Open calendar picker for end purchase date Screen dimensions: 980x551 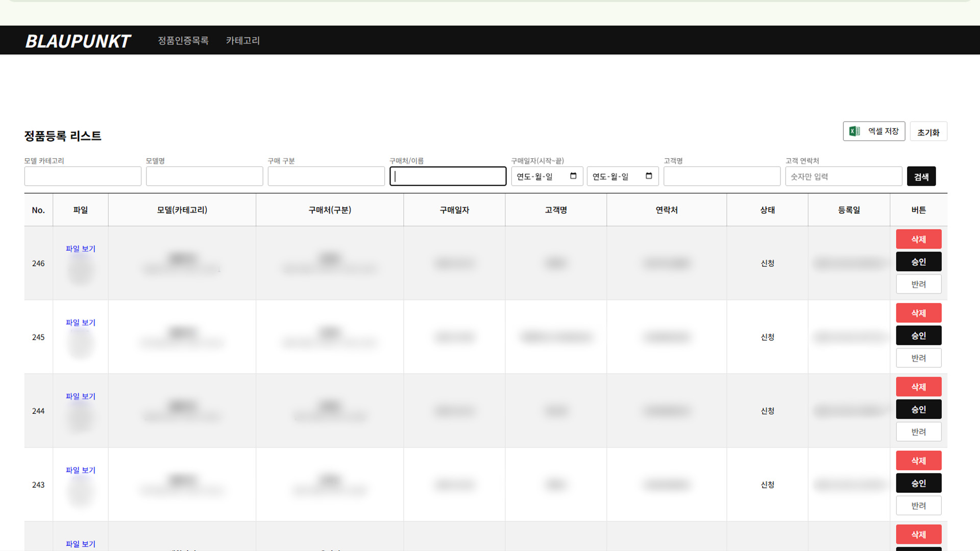649,176
